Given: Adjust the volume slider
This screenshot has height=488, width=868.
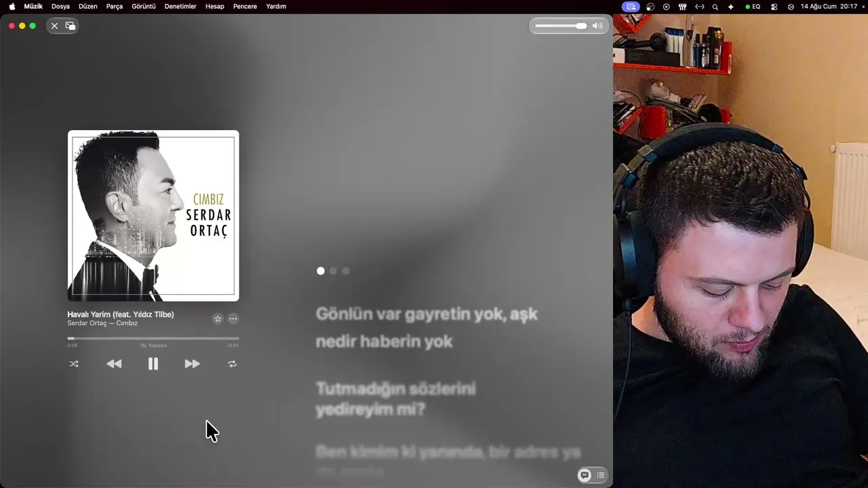Looking at the screenshot, I should tap(561, 26).
